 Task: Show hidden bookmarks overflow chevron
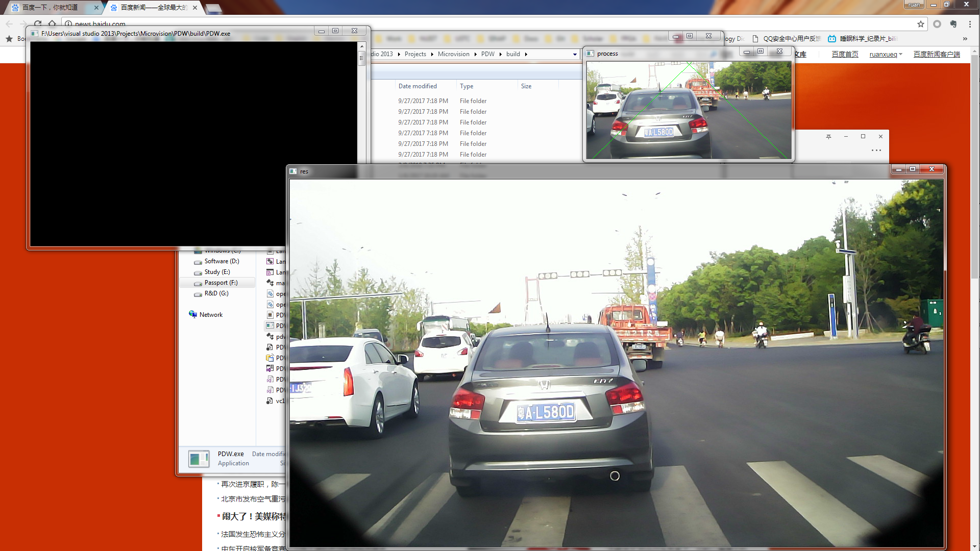965,39
